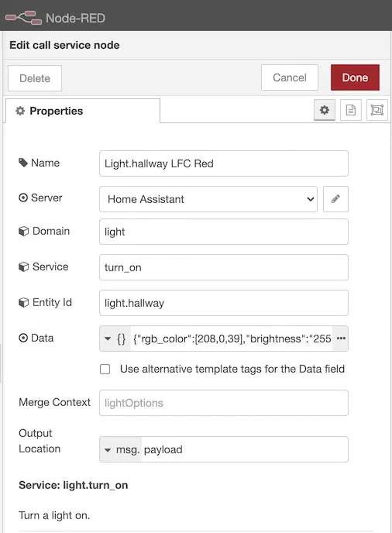Open Output Location msg type dropdown
Screen dimensions: 392x533
[x=121, y=449]
